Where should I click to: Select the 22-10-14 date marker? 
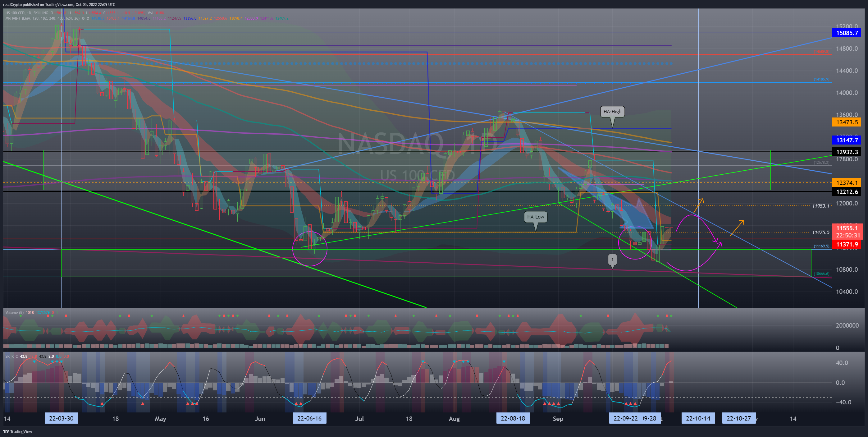point(698,418)
